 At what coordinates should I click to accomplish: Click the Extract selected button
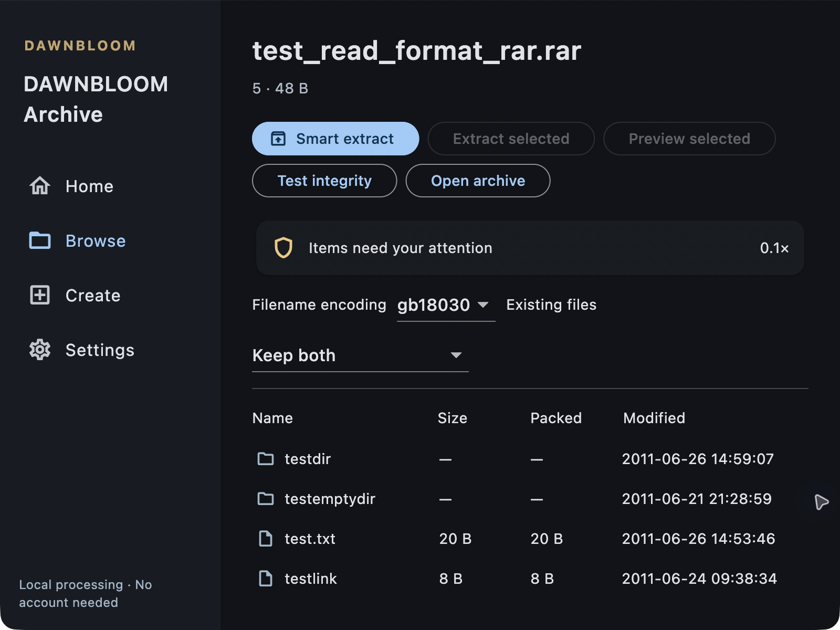[511, 139]
